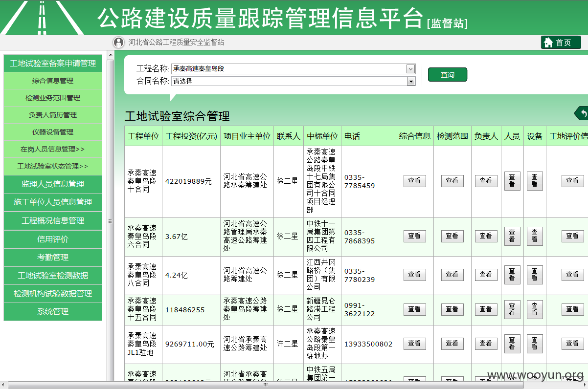Click the 项目业主单位 column header
588x389 pixels.
[x=247, y=136]
